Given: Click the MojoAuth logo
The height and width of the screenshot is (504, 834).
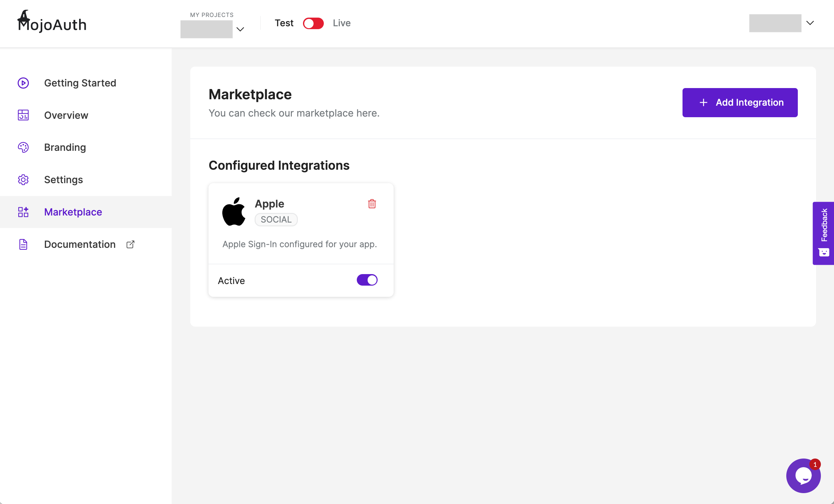Looking at the screenshot, I should click(52, 22).
